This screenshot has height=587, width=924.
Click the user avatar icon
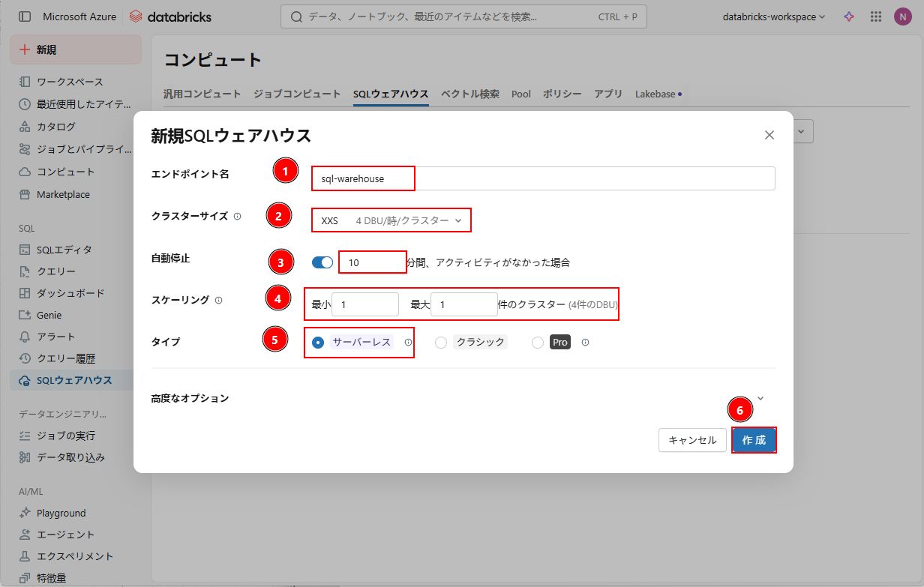click(x=902, y=16)
